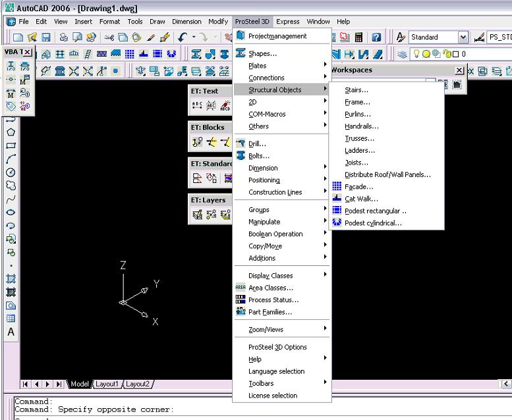
Task: Click the Cut scissors icon
Action: (109, 38)
